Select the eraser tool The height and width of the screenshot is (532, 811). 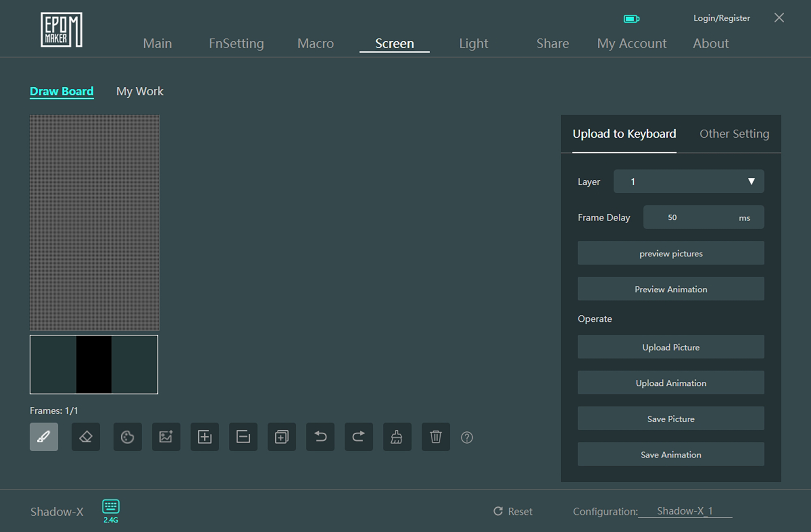(x=86, y=437)
